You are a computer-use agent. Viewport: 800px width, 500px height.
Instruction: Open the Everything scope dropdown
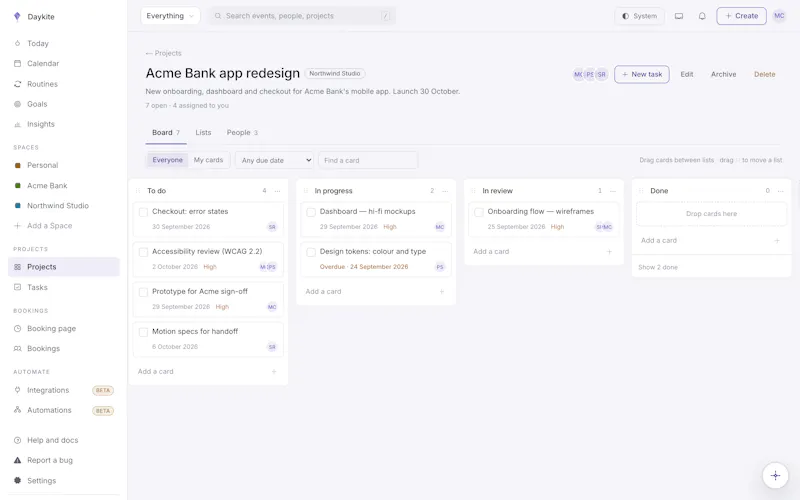pos(170,16)
